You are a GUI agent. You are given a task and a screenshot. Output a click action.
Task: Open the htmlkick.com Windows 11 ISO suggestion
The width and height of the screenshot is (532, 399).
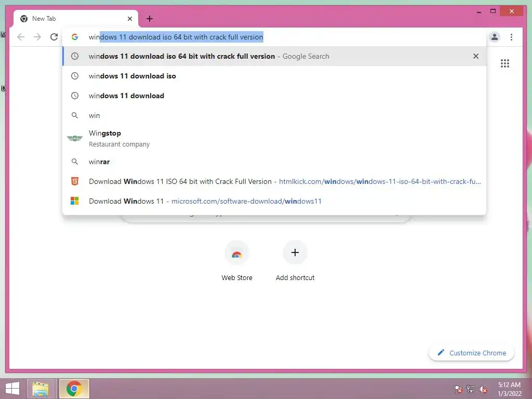click(x=274, y=181)
